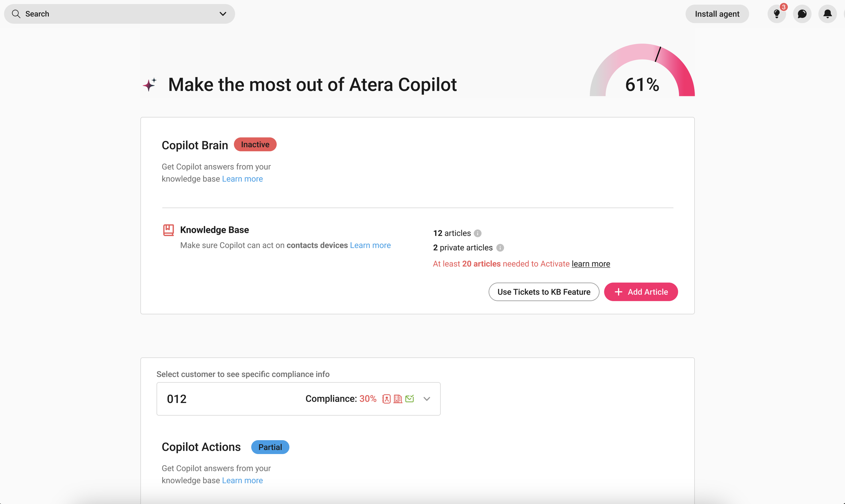Viewport: 845px width, 504px height.
Task: Click the Copilot sparkle icon beside the title
Action: click(x=149, y=84)
